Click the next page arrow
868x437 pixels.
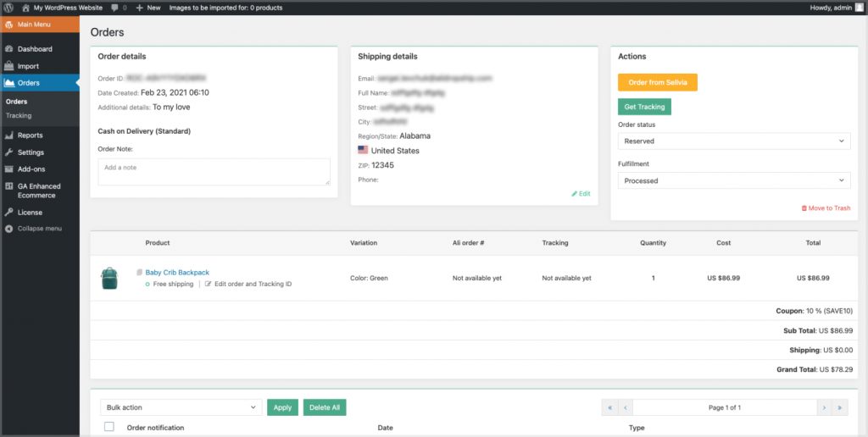[823, 407]
